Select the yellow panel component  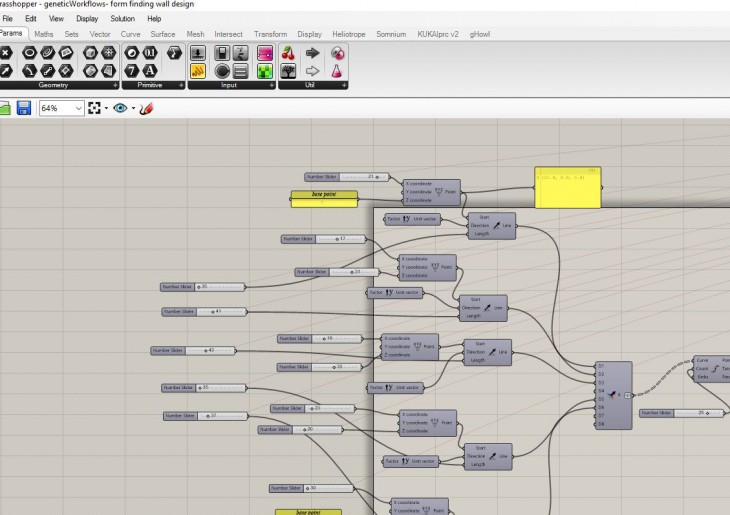tap(568, 187)
